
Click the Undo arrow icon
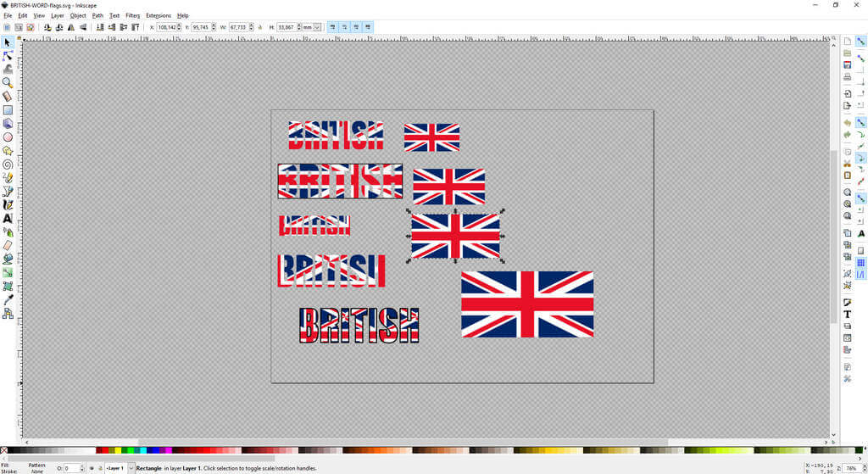click(x=847, y=122)
